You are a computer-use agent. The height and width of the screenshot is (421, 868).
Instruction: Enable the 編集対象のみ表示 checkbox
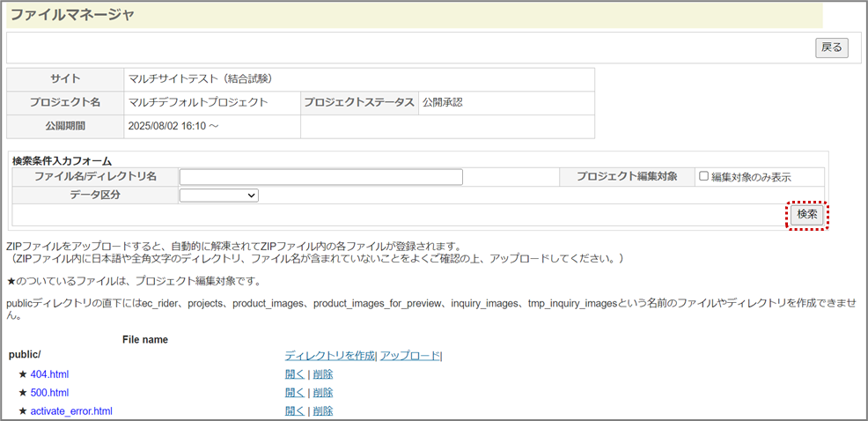click(703, 176)
